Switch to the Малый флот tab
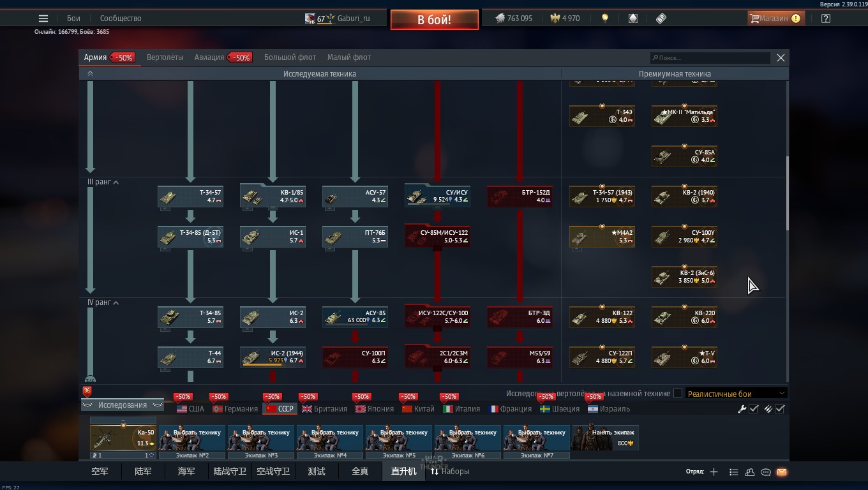Screen dimensions: 868x490 [x=349, y=57]
